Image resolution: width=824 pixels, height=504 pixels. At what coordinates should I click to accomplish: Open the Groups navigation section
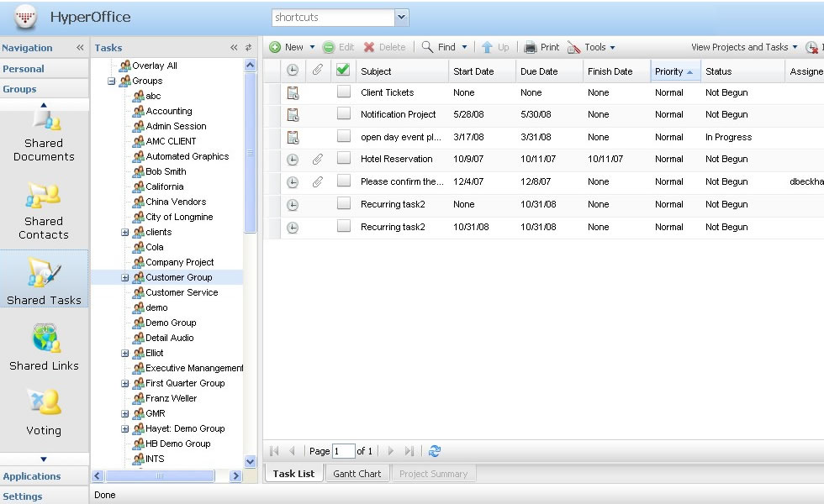[44, 89]
